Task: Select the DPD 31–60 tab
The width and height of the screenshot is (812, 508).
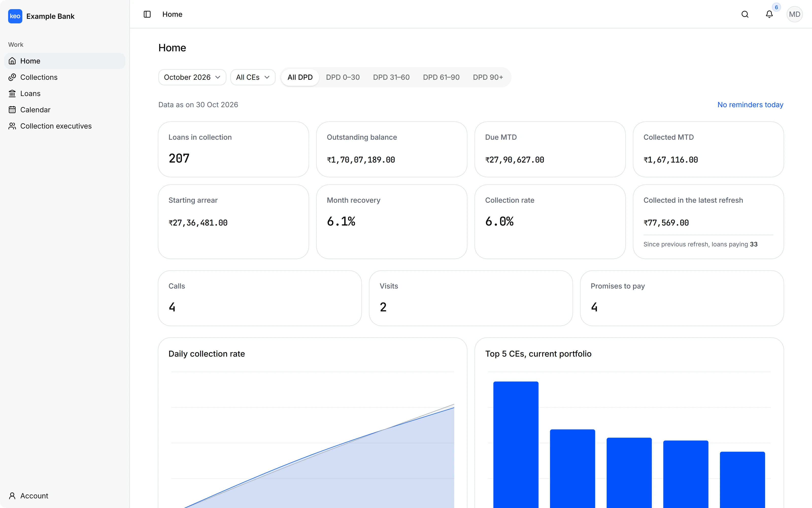Action: tap(391, 77)
